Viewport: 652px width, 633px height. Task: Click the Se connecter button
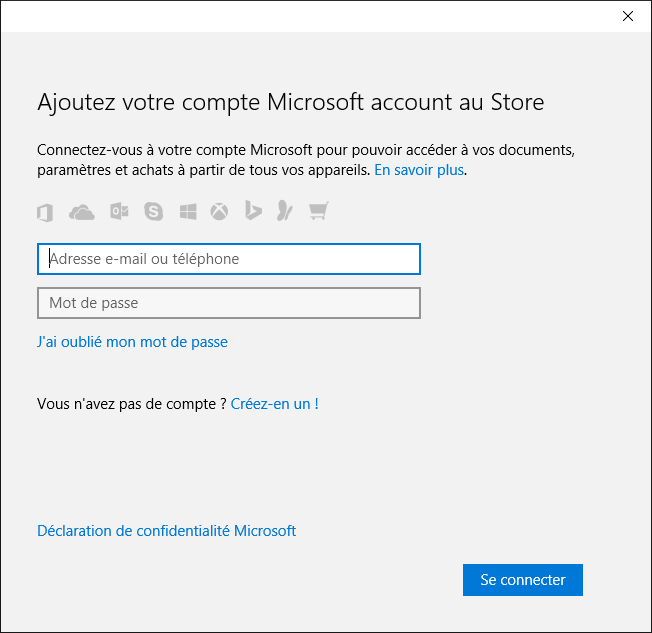pyautogui.click(x=523, y=580)
